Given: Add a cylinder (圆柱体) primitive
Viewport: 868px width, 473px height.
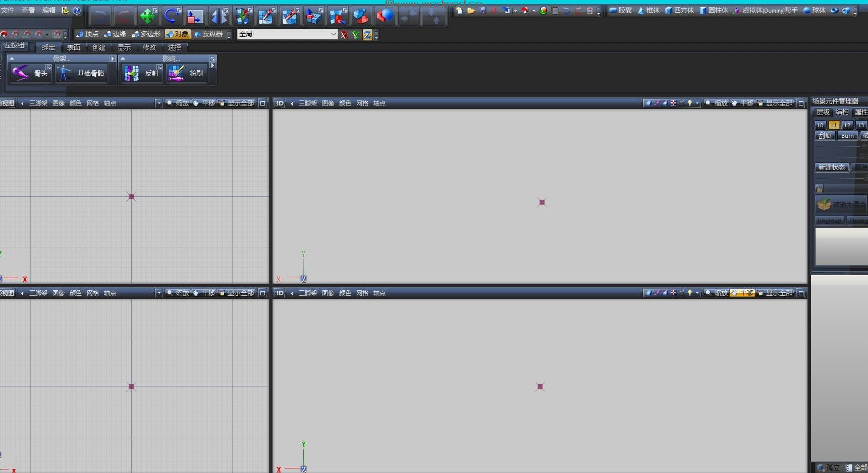Looking at the screenshot, I should click(714, 10).
